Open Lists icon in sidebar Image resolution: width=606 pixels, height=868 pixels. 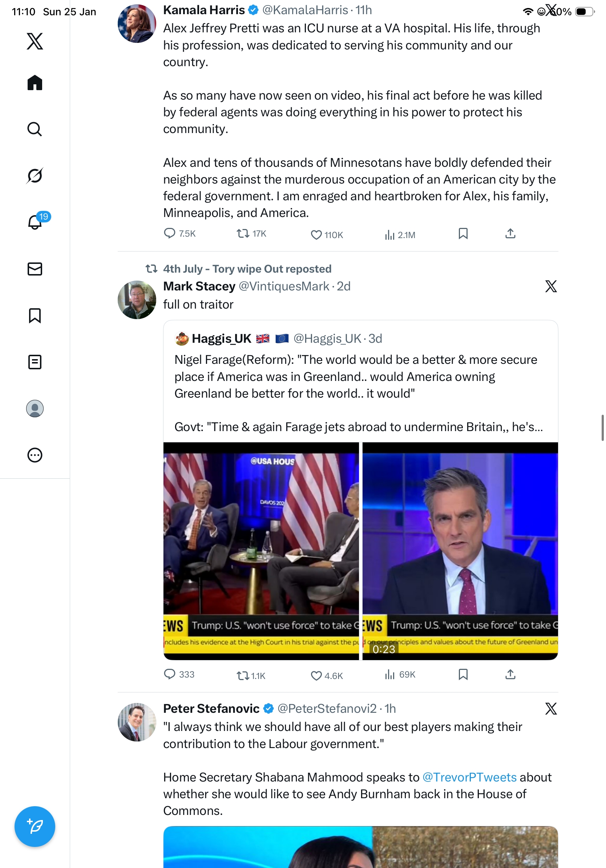[x=35, y=362]
